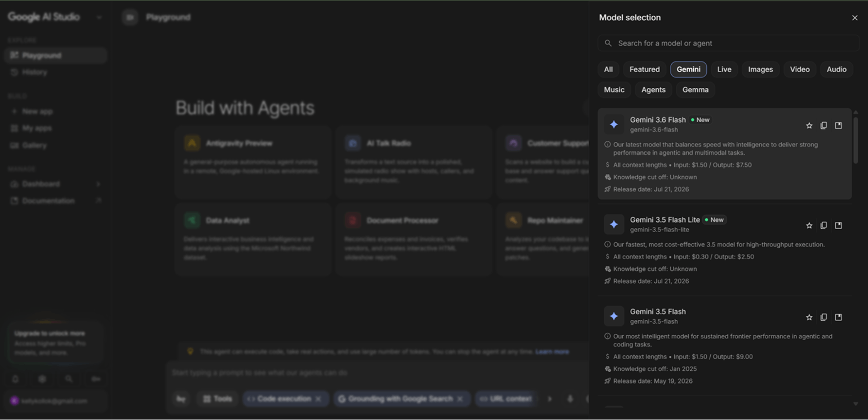This screenshot has height=420, width=868.
Task: Switch to the Featured tab
Action: (644, 69)
